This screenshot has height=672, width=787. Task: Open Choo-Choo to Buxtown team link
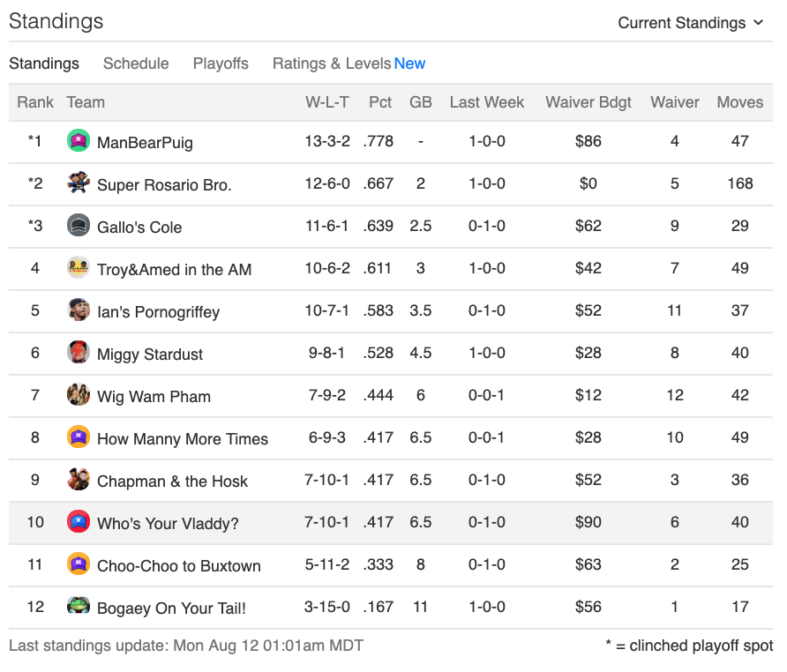pos(179,565)
